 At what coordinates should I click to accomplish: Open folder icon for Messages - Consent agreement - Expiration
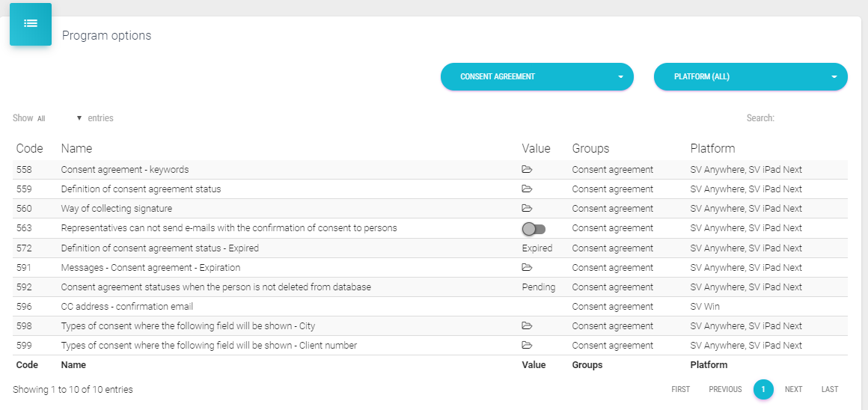(527, 267)
